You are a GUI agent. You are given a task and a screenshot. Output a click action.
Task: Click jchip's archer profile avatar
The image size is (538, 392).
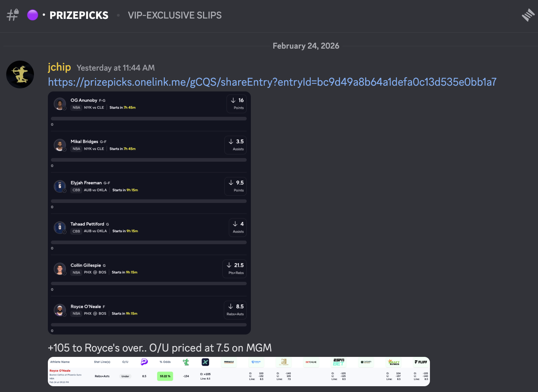(x=20, y=74)
